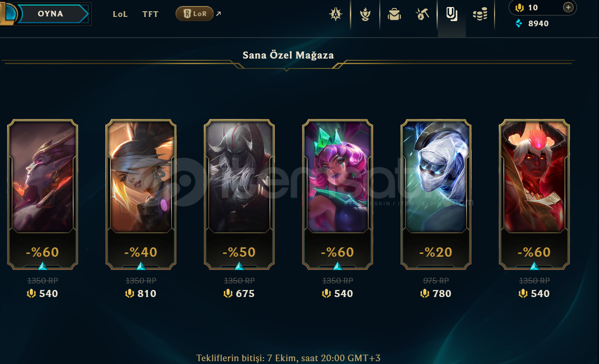Select the Your Shop bookmark icon
599x364 pixels.
click(x=451, y=15)
